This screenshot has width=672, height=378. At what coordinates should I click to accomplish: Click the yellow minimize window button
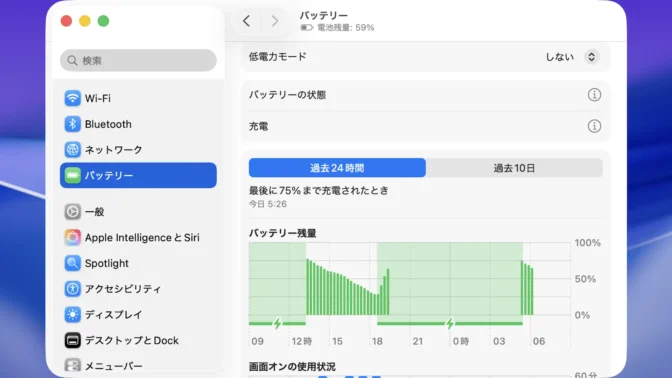pos(85,21)
